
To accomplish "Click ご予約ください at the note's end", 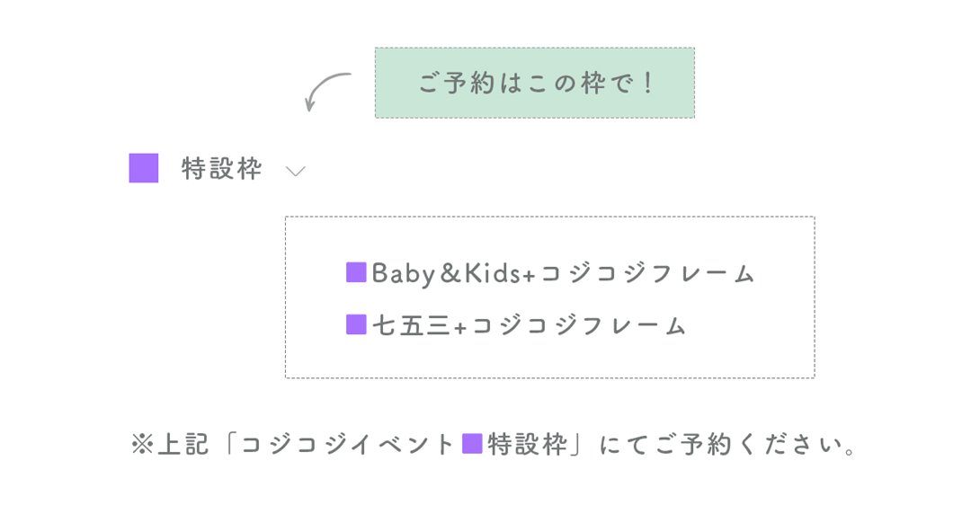I will 751,445.
